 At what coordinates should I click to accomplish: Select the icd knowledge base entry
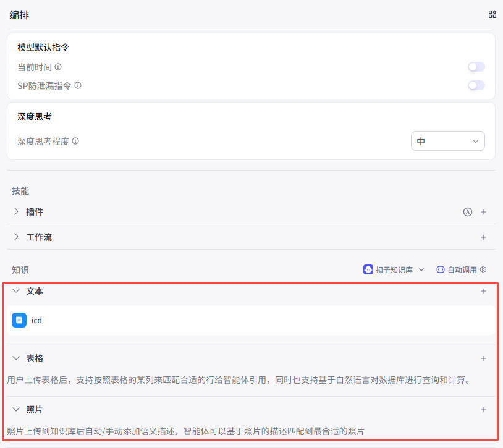point(36,320)
